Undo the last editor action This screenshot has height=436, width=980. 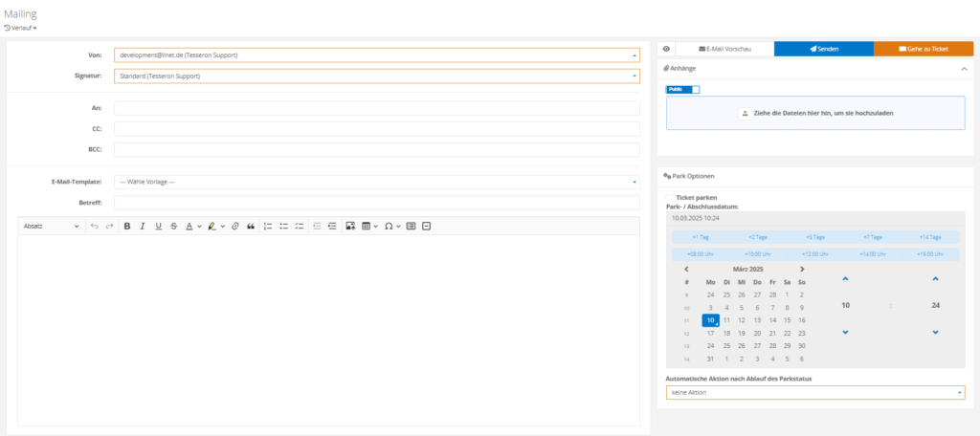(94, 227)
